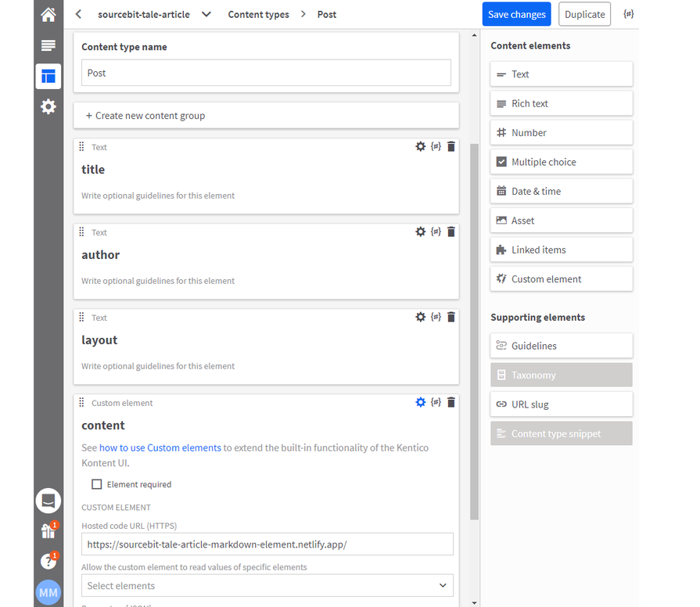Open the settings gear for the title element
This screenshot has height=607, width=700.
pos(421,146)
